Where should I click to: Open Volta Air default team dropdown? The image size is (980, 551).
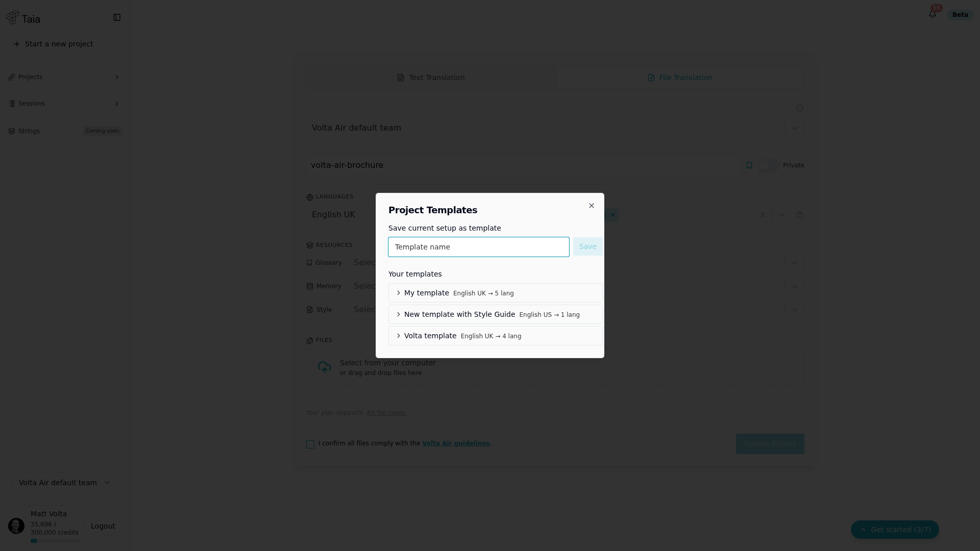555,128
